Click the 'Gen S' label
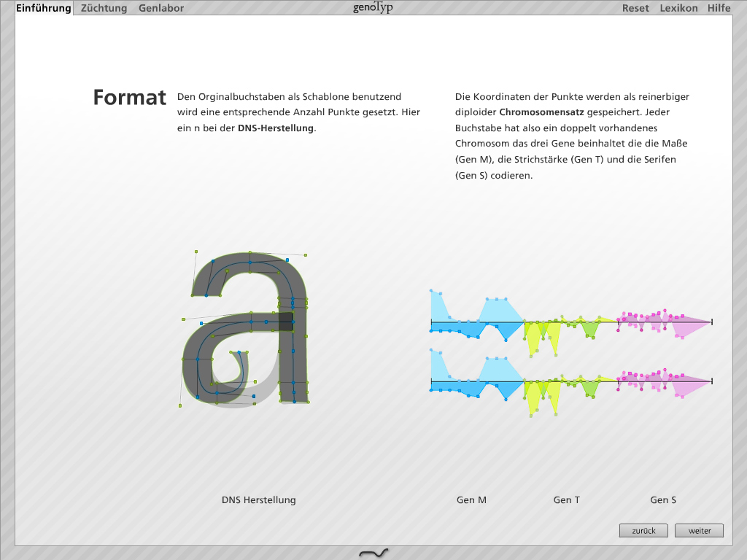Screen dimensions: 747x560 point(663,500)
